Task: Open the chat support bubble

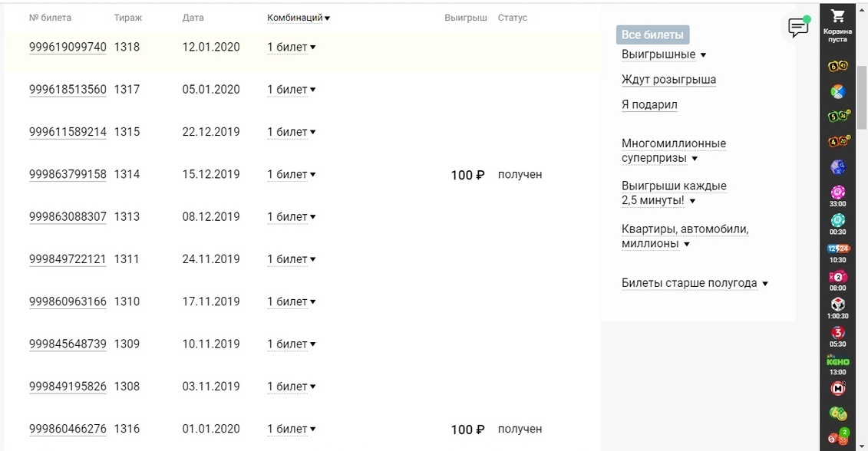Action: click(797, 25)
